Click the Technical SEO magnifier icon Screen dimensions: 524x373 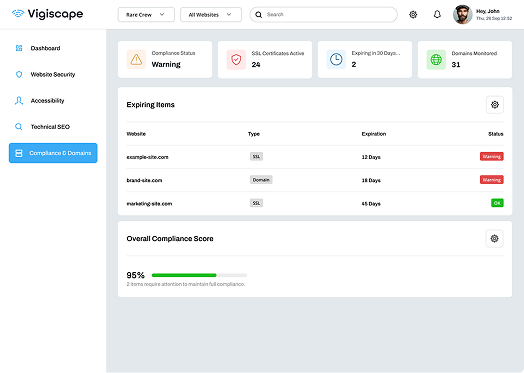click(19, 127)
